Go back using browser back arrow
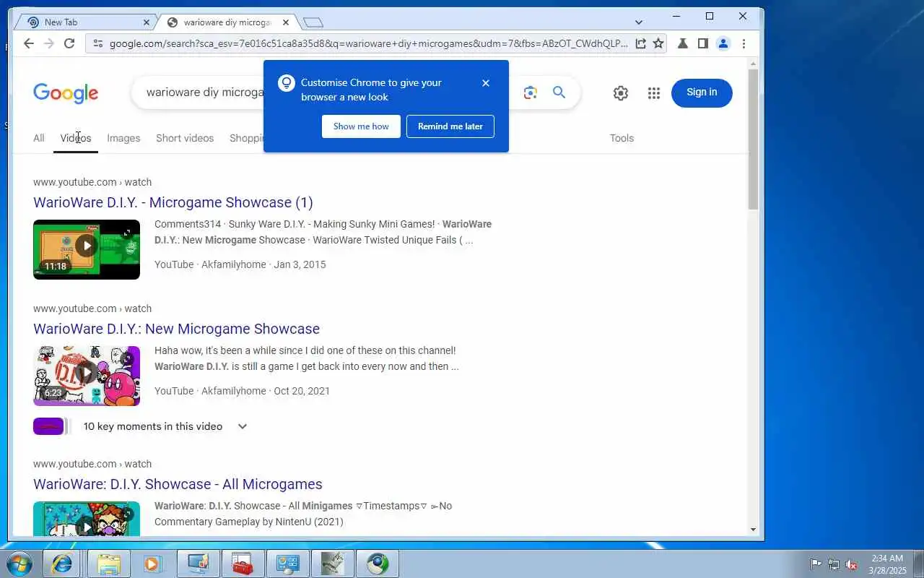 pos(28,43)
